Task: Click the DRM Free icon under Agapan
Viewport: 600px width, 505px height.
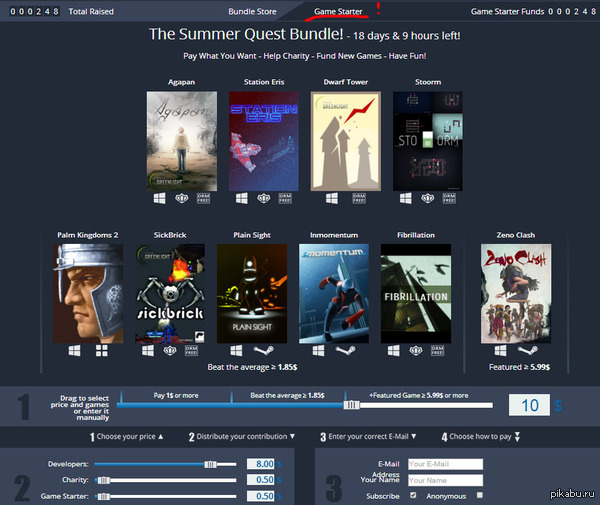Action: click(203, 198)
